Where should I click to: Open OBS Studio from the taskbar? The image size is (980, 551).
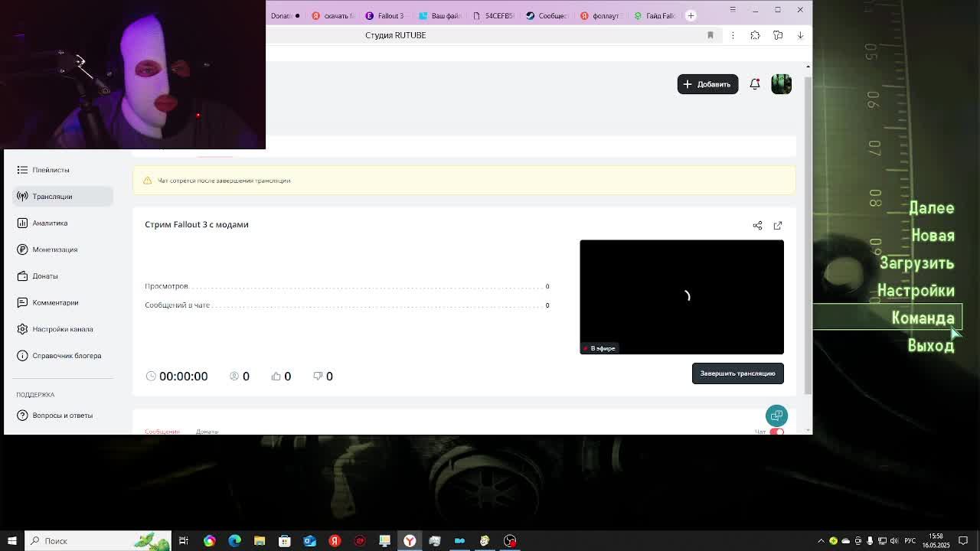pos(510,541)
